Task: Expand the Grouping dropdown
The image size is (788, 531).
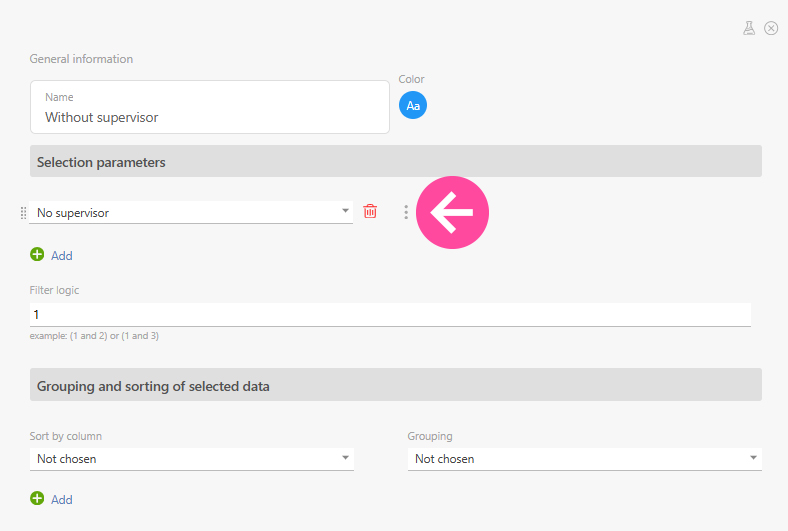Action: point(583,459)
